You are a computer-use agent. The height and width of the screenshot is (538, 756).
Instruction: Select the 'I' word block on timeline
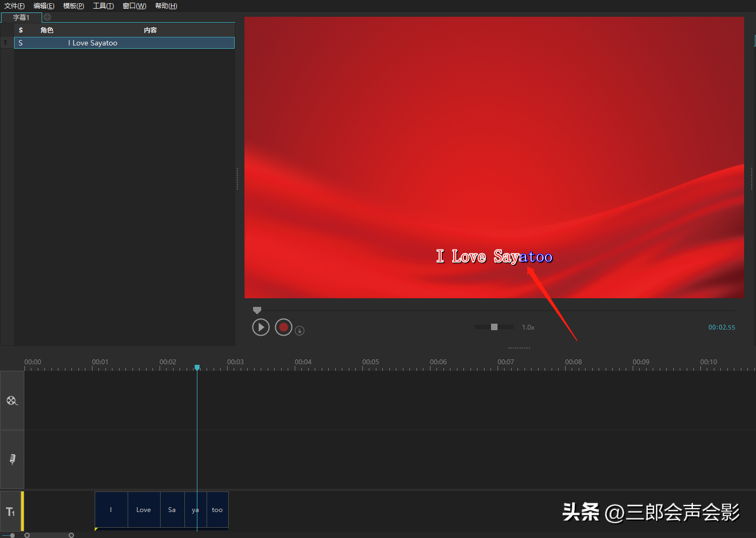pos(111,510)
